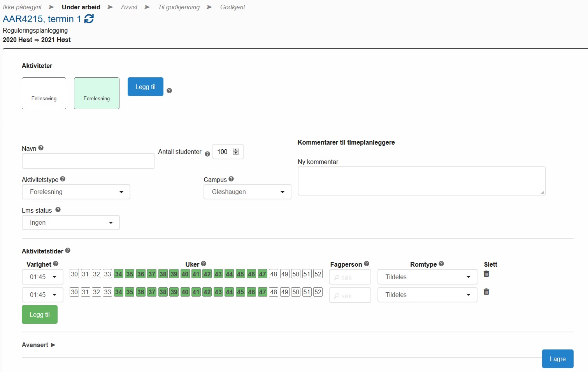This screenshot has width=588, height=372.
Task: Click the refresh icon beside AAR4215 title
Action: [x=89, y=19]
